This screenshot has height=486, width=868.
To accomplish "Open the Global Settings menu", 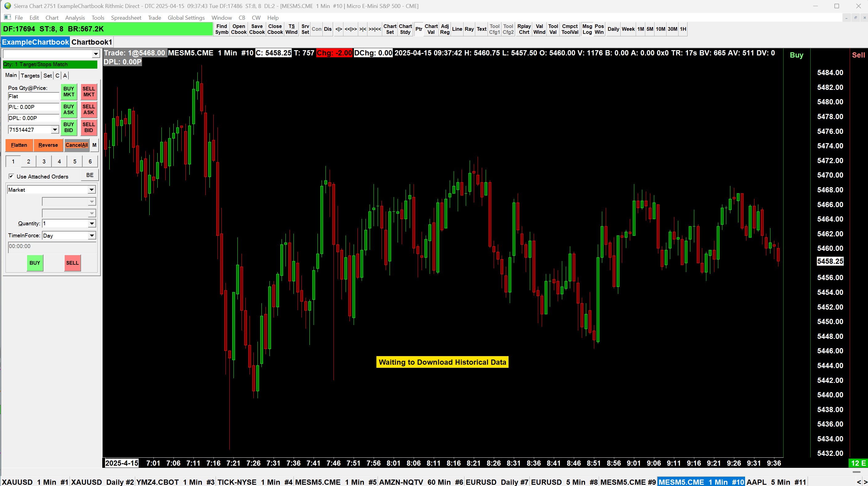I will tap(186, 18).
